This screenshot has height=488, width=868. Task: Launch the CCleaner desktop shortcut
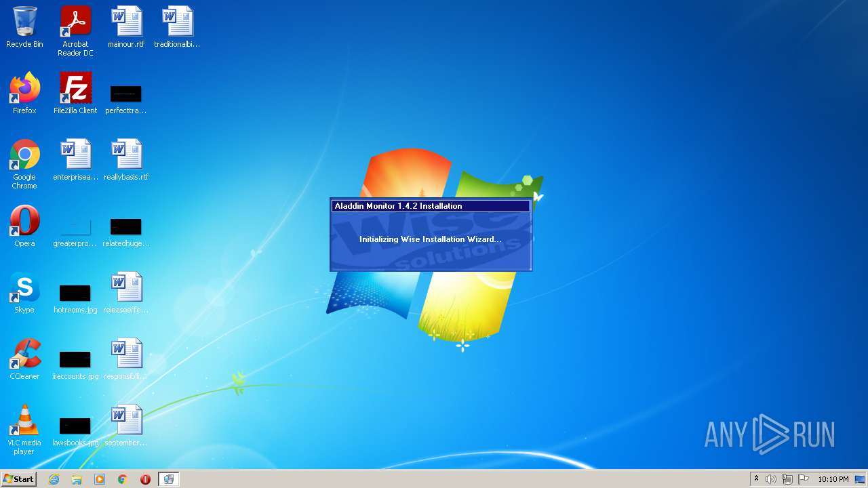24,359
